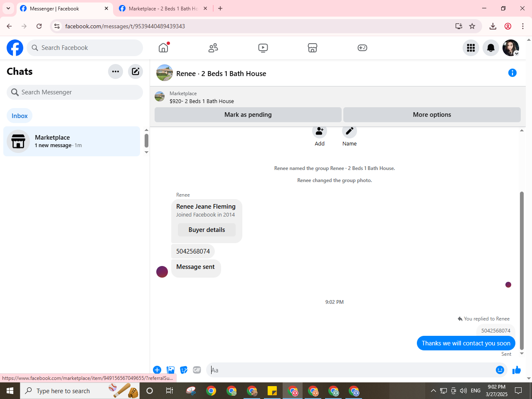Show notifications via the bell icon
532x399 pixels.
tap(491, 48)
